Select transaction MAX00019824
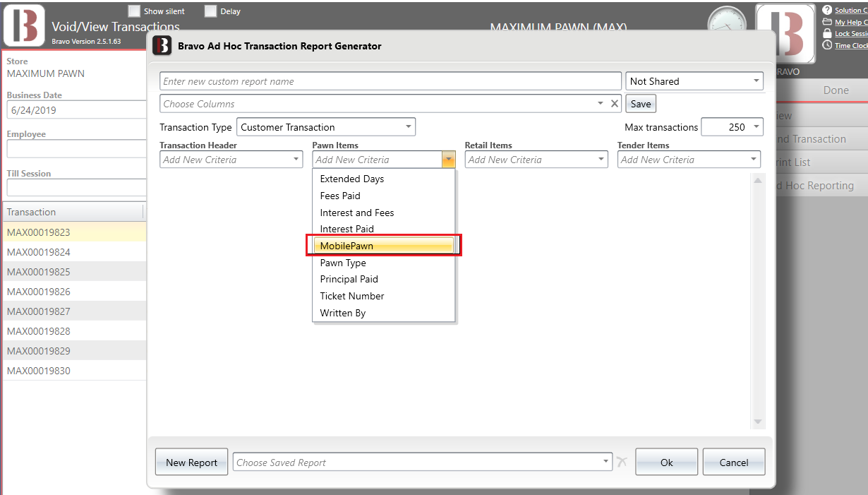The width and height of the screenshot is (868, 495). (74, 252)
